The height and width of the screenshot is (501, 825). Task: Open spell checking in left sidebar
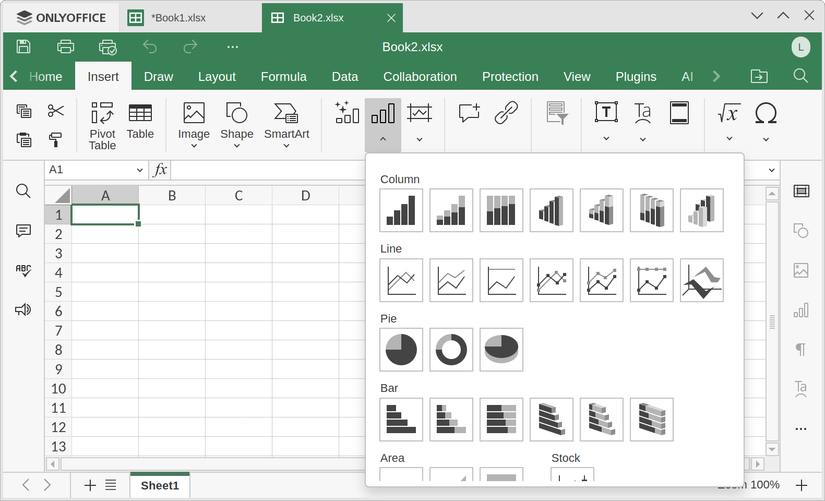click(x=23, y=270)
